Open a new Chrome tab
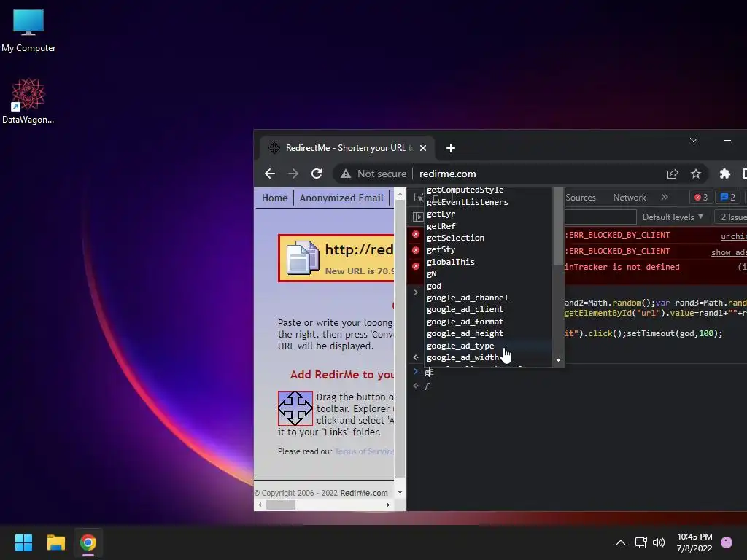This screenshot has width=747, height=560. (451, 148)
